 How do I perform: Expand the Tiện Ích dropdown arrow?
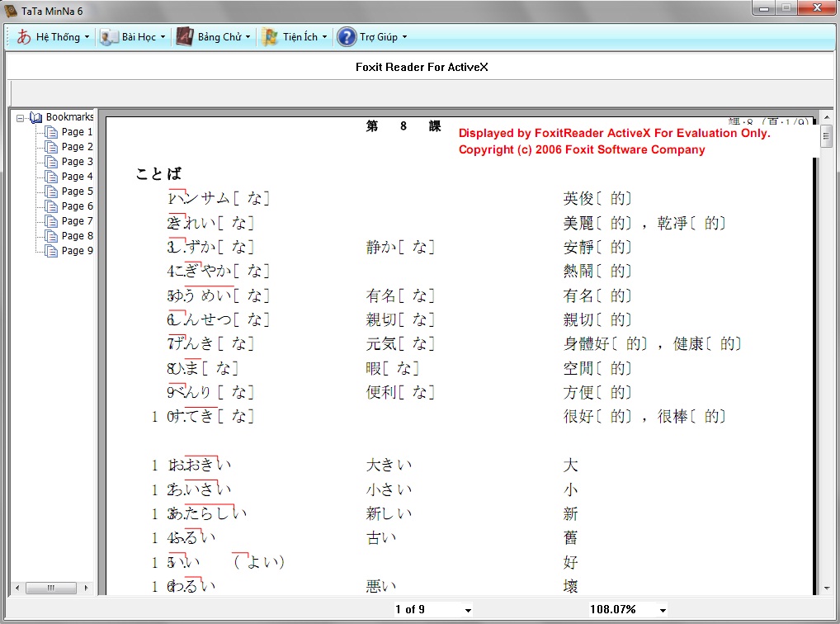(324, 37)
